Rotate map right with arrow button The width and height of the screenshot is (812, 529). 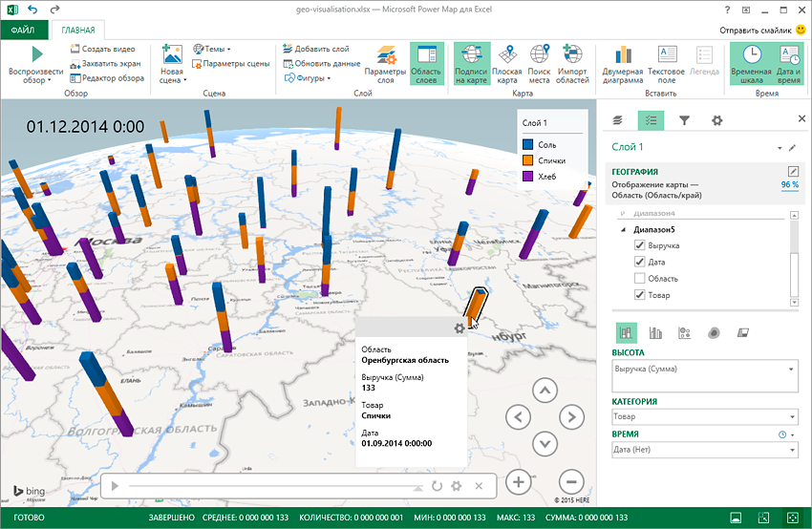pyautogui.click(x=571, y=417)
